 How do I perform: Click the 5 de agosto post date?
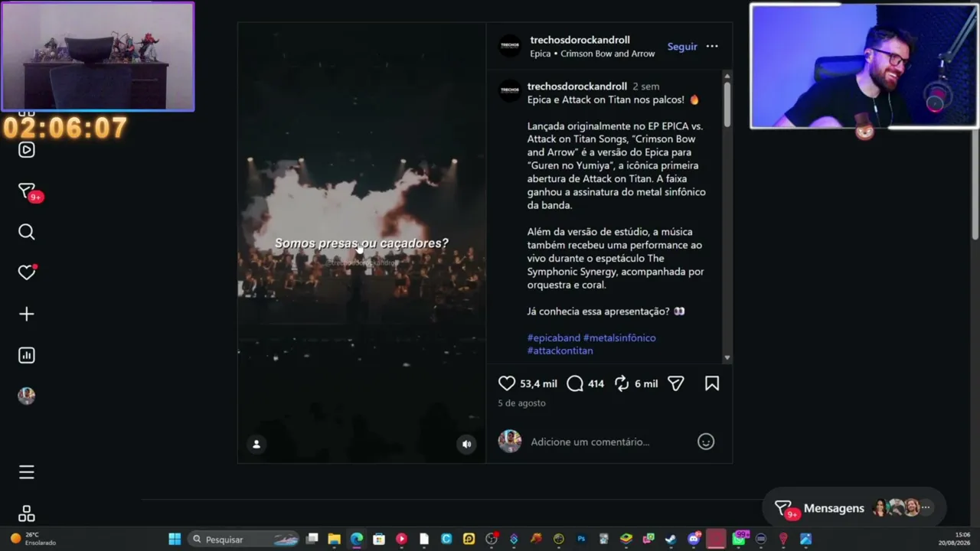pos(521,403)
